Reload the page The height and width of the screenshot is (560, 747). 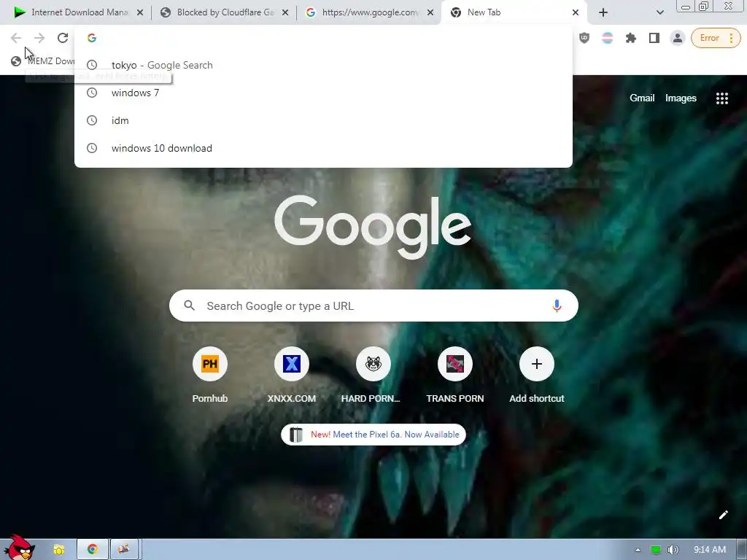(63, 38)
